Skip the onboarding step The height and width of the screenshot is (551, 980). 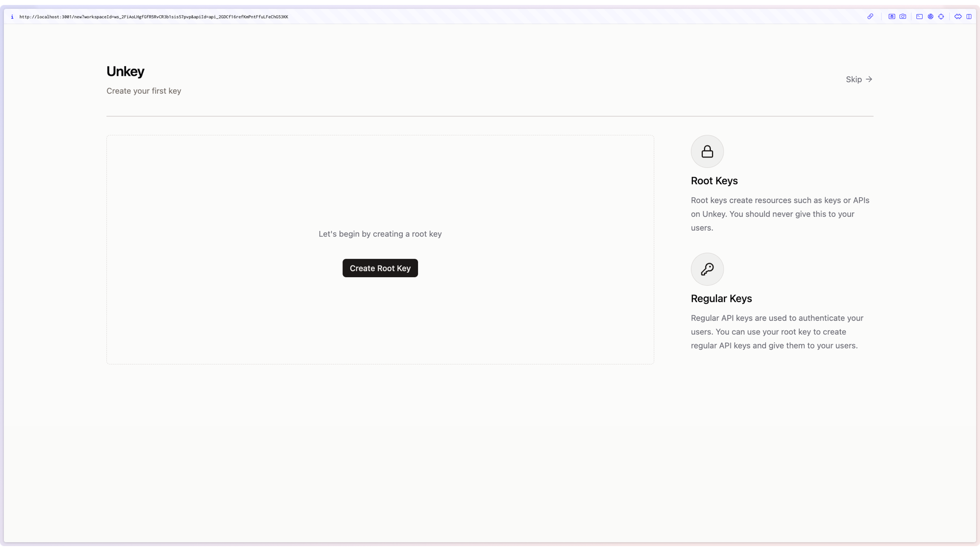[x=859, y=79]
